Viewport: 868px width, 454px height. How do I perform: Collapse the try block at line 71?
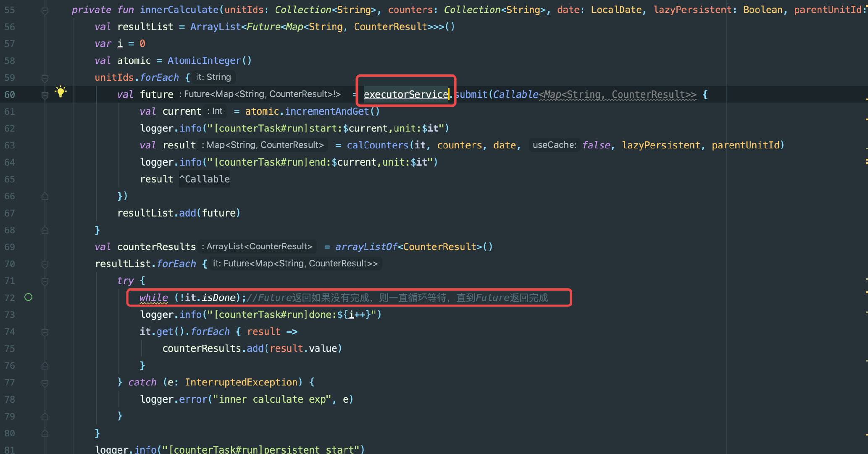coord(45,281)
